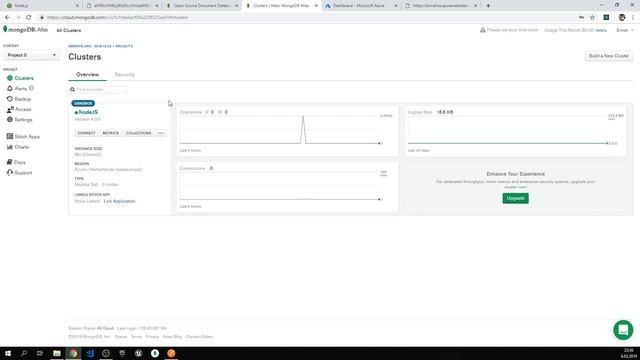Screen dimensions: 640x360
Task: Open the Atlas Blog footer link
Action: (x=172, y=337)
